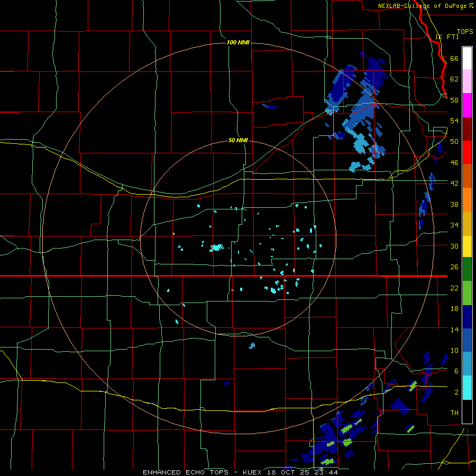Click the "54" legend value
476x476 pixels.
[454, 121]
